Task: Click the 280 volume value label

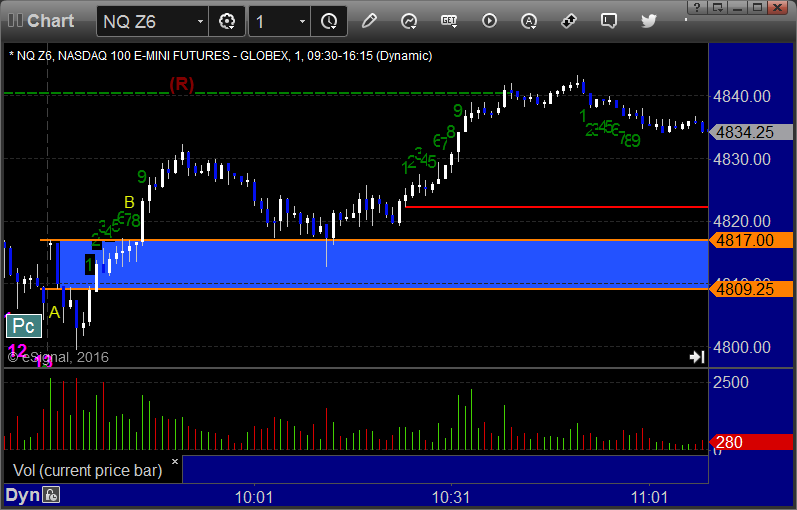Action: [x=751, y=442]
